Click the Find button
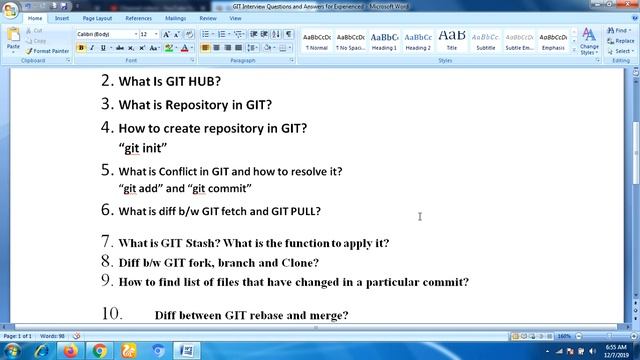 pyautogui.click(x=619, y=31)
